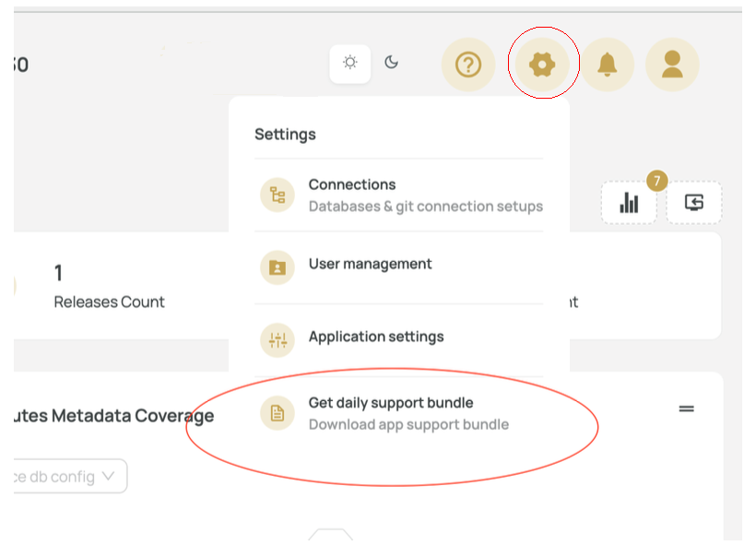The width and height of the screenshot is (756, 557).
Task: Click the Connections tree-diagram icon
Action: 278,195
